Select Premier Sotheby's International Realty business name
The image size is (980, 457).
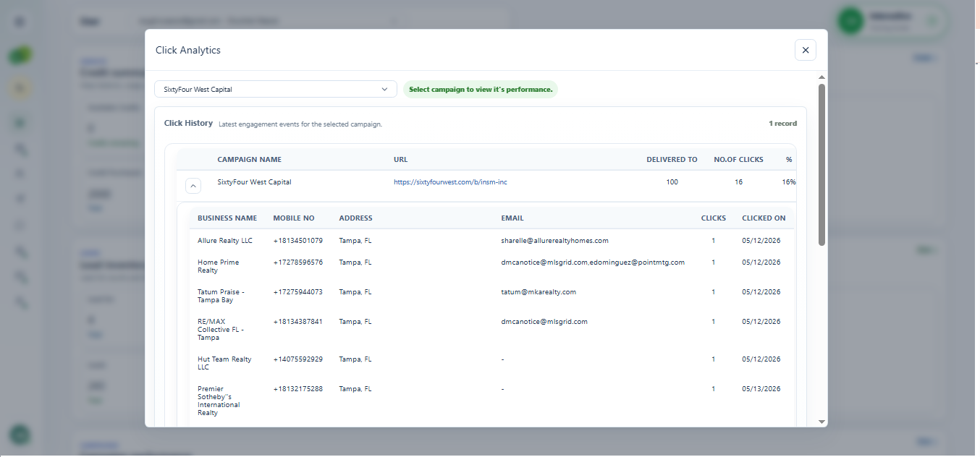click(x=219, y=401)
